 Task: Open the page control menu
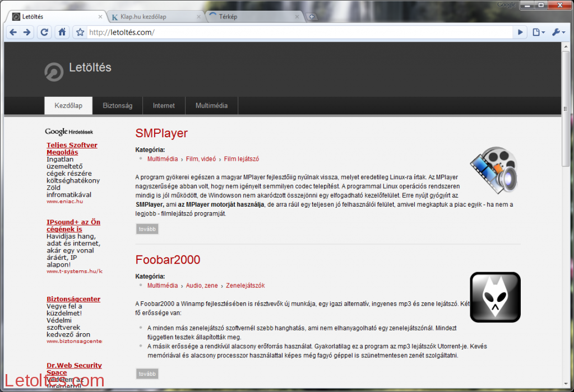point(539,32)
